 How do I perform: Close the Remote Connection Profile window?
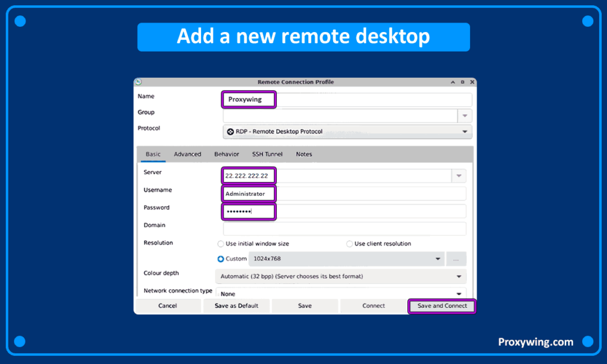[472, 82]
